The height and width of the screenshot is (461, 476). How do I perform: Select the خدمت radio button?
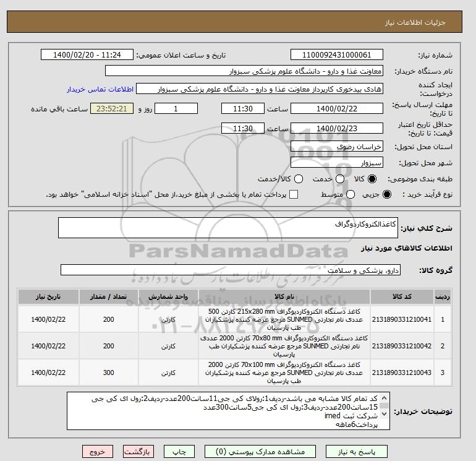point(340,179)
